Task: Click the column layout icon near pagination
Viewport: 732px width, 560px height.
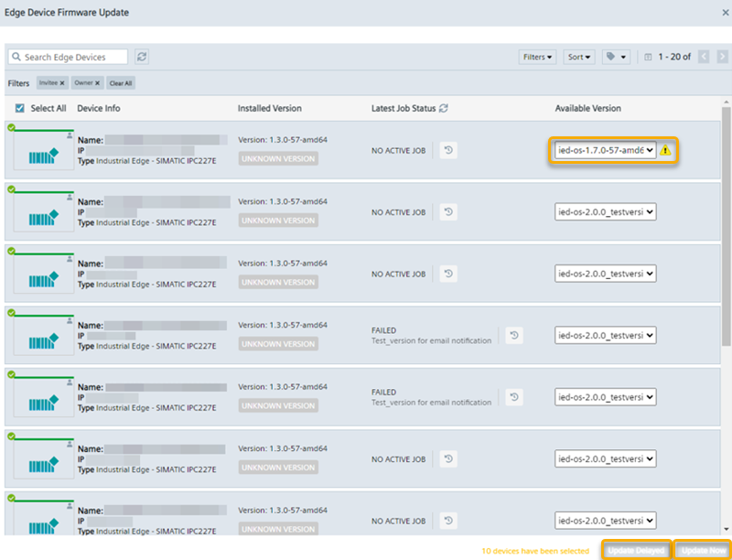Action: pyautogui.click(x=649, y=57)
